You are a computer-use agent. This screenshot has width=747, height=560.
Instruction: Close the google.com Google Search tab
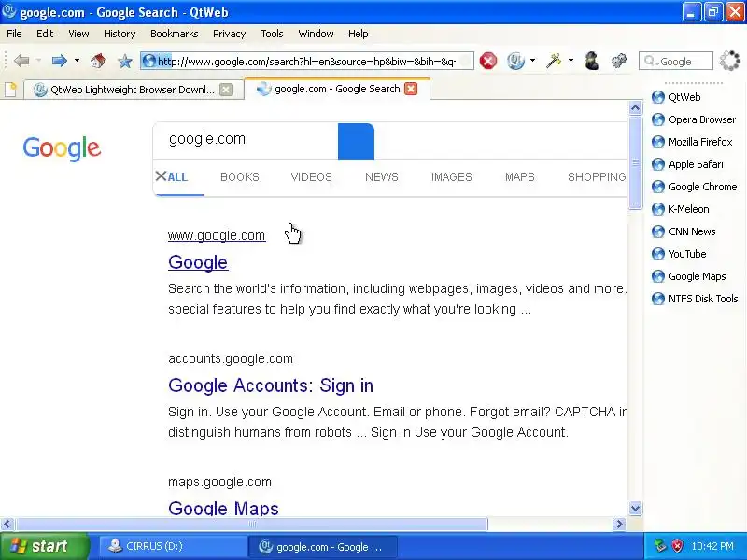click(x=411, y=89)
